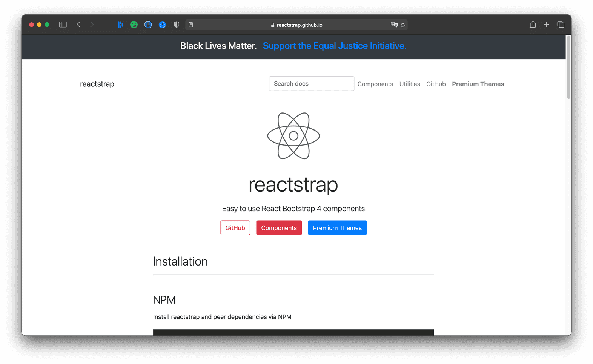Click the outlined GitHub button
This screenshot has height=364, width=593.
pos(235,228)
